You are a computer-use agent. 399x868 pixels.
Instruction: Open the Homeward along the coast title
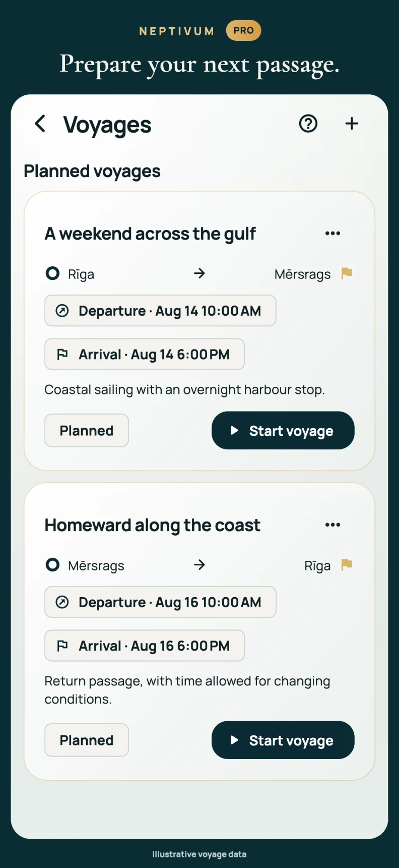pos(153,526)
